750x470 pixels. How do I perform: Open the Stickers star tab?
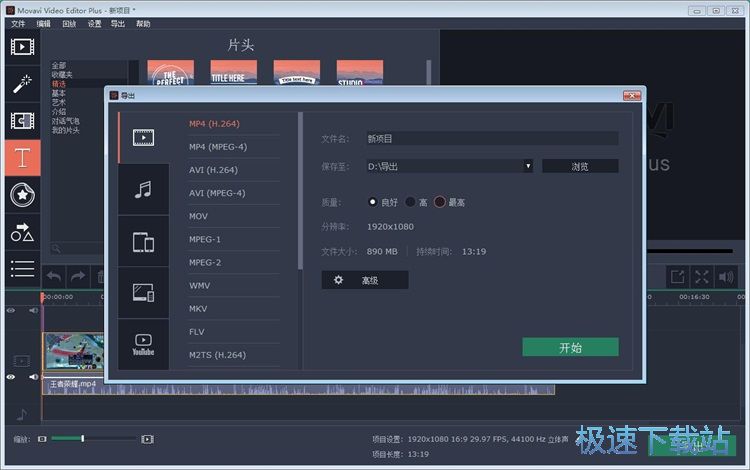point(22,195)
